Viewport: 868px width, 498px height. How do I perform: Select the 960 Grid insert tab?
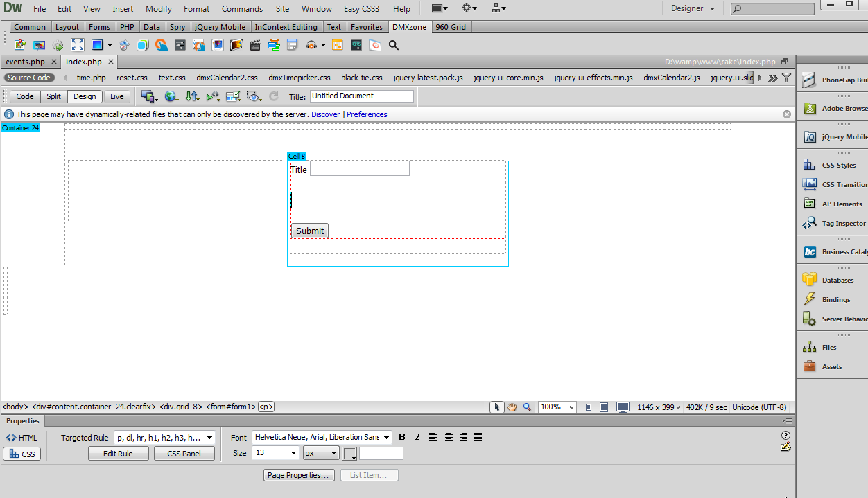pos(451,27)
